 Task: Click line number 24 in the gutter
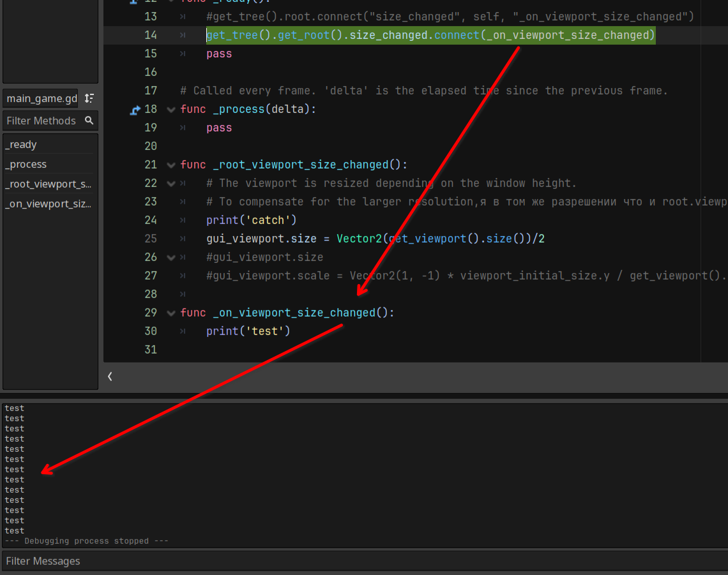click(x=150, y=220)
